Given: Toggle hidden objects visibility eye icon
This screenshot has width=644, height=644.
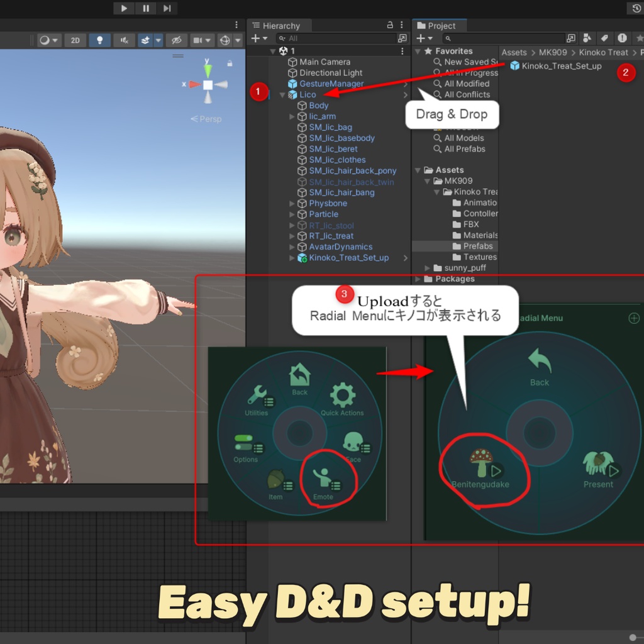Looking at the screenshot, I should tap(177, 40).
